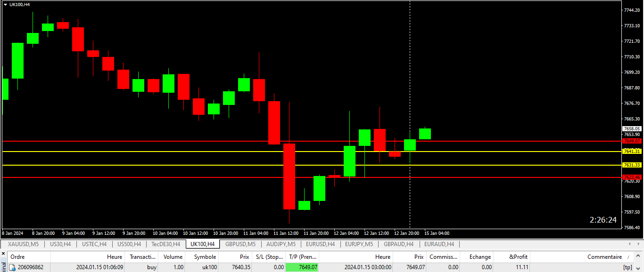Select the EURAUD,H4 chart tab

coord(439,244)
